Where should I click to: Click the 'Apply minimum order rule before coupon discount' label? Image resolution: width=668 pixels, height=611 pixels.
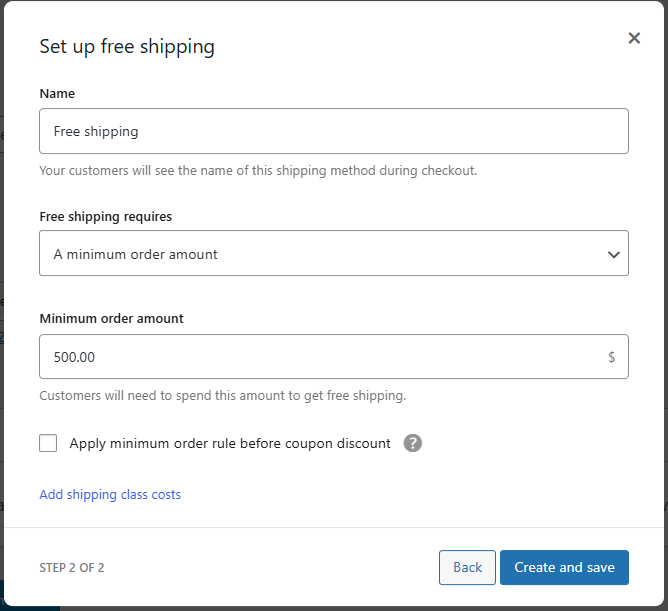tap(230, 443)
